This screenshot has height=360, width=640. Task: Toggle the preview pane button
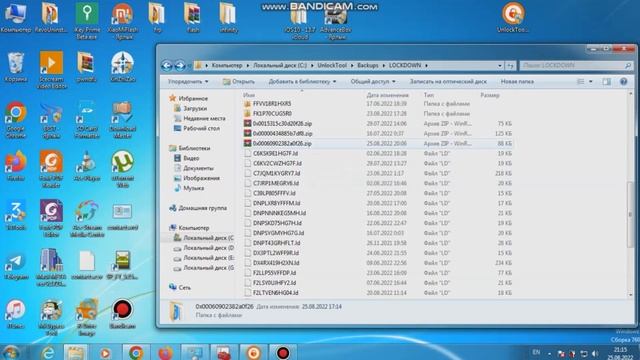click(607, 82)
